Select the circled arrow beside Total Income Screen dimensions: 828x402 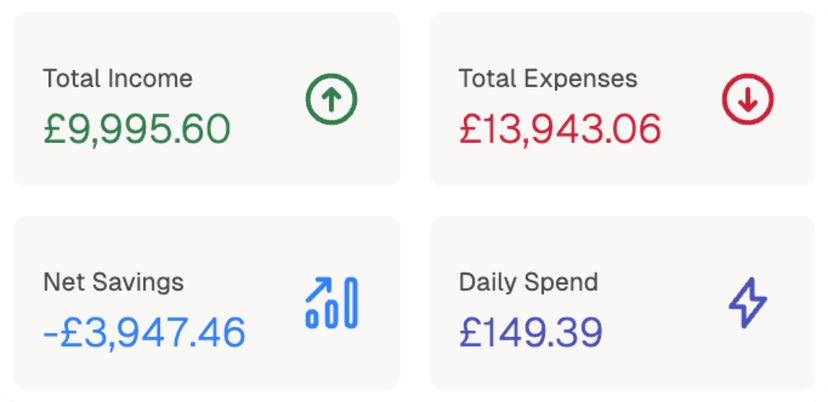point(331,99)
